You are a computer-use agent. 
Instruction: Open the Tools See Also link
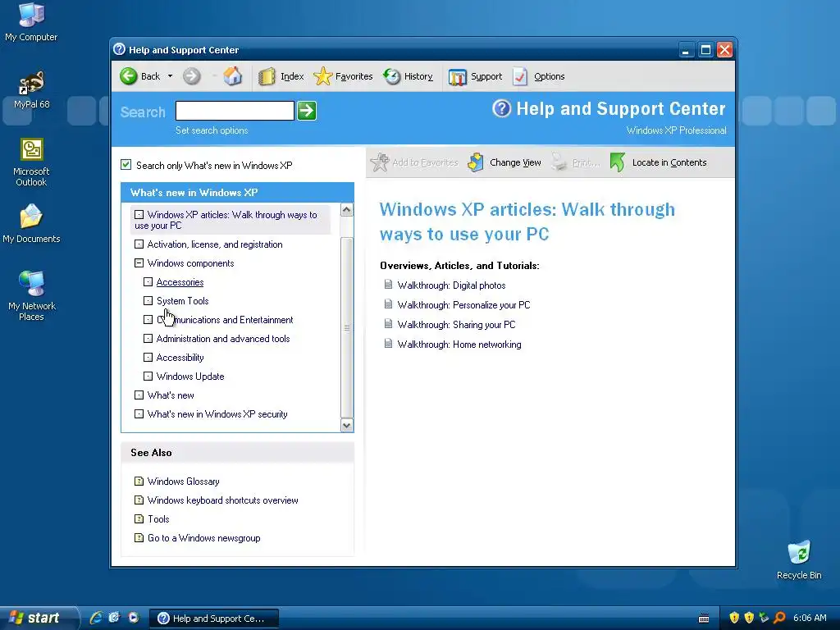click(158, 519)
